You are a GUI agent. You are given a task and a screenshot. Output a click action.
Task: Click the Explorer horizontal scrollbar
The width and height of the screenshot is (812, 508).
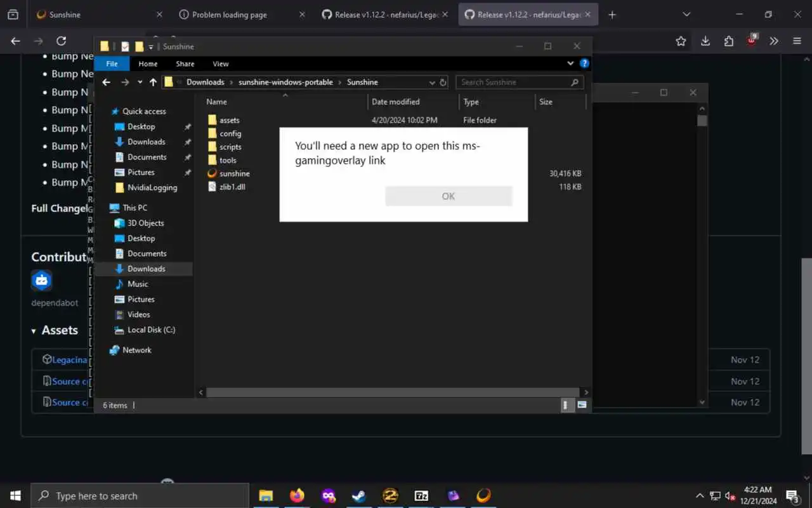392,392
